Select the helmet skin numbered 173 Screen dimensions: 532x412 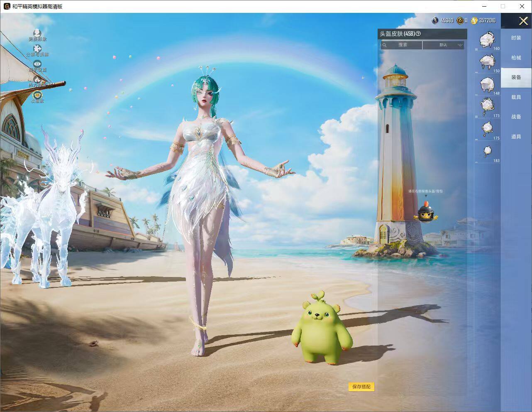pos(488,107)
